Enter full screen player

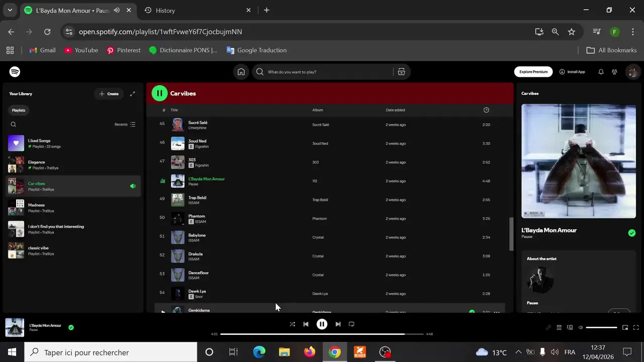(636, 328)
